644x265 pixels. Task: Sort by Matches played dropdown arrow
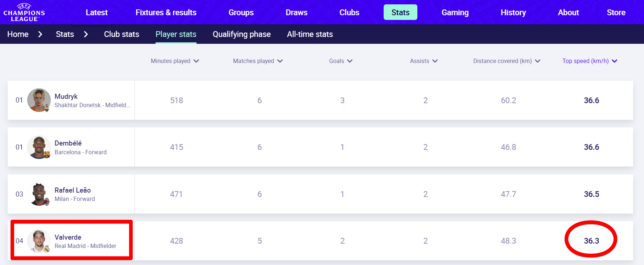coord(280,61)
